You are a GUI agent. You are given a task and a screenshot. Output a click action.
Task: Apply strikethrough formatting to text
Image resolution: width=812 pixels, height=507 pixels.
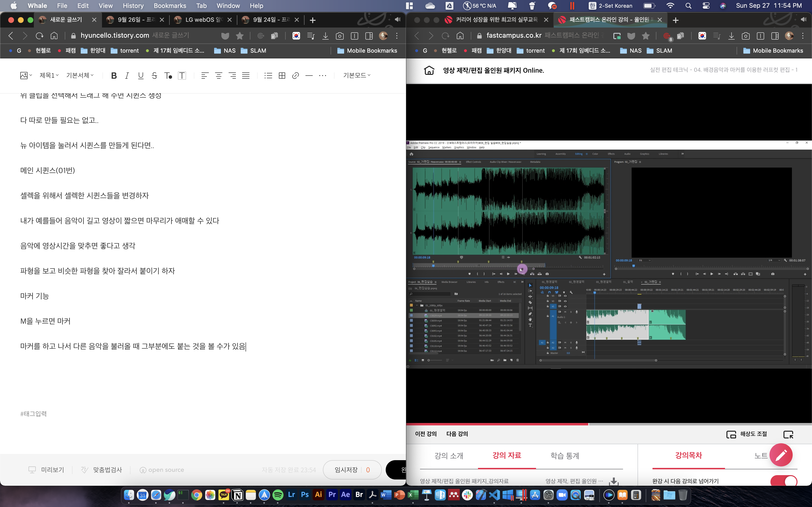(154, 75)
